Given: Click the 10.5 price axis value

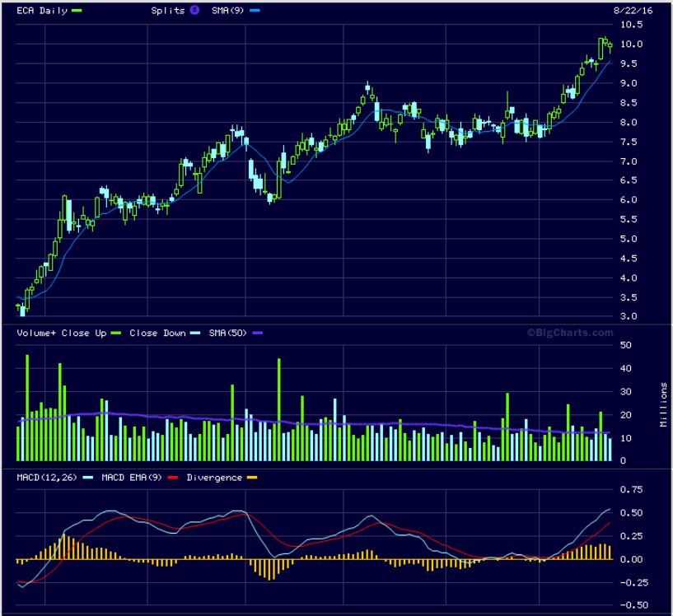Looking at the screenshot, I should tap(631, 25).
